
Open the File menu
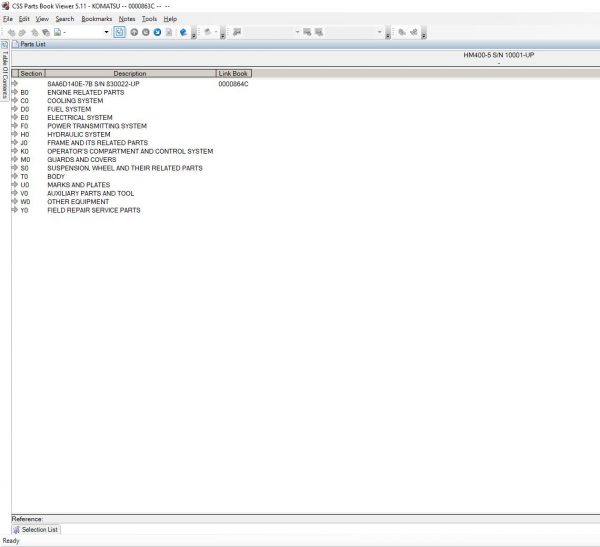pyautogui.click(x=8, y=19)
